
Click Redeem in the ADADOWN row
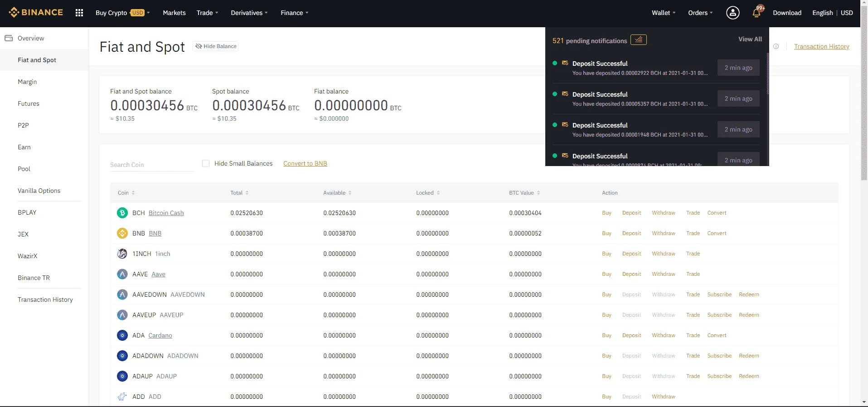click(x=749, y=356)
